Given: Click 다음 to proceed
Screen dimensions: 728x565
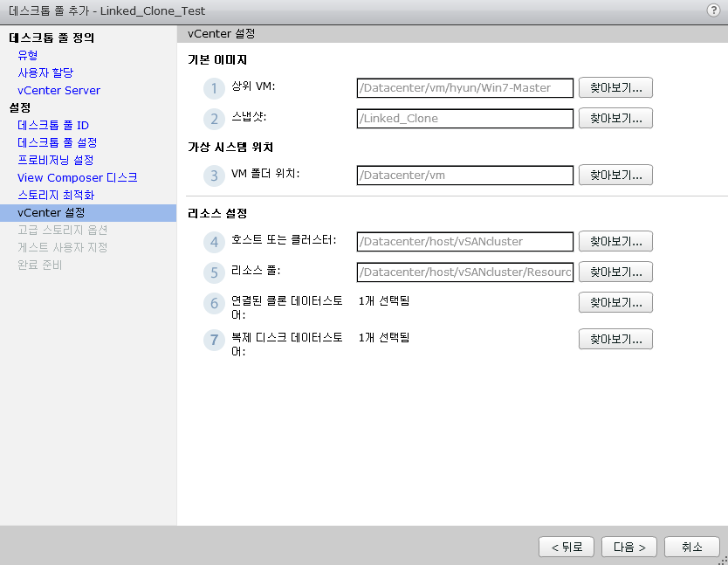Looking at the screenshot, I should point(629,547).
